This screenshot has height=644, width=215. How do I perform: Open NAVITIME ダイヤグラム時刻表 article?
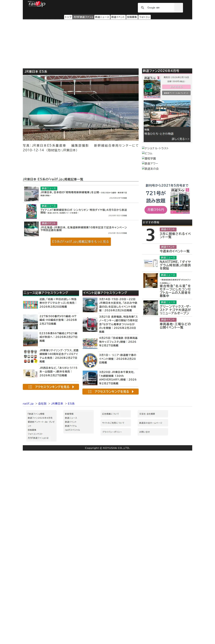175,265
